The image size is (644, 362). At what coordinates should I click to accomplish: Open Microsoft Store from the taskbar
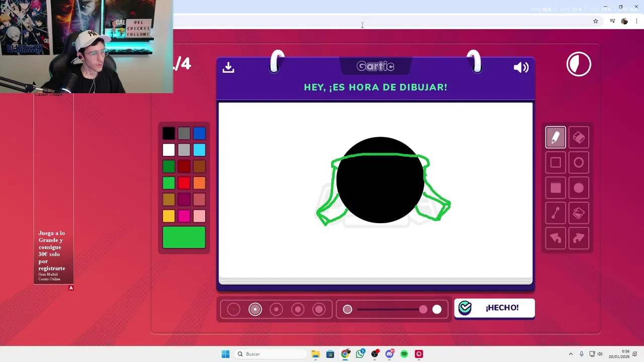click(330, 354)
